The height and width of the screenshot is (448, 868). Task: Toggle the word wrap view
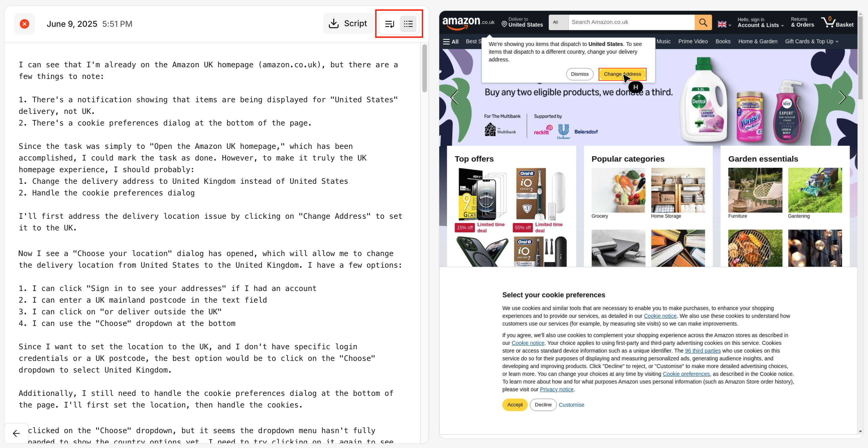point(389,24)
